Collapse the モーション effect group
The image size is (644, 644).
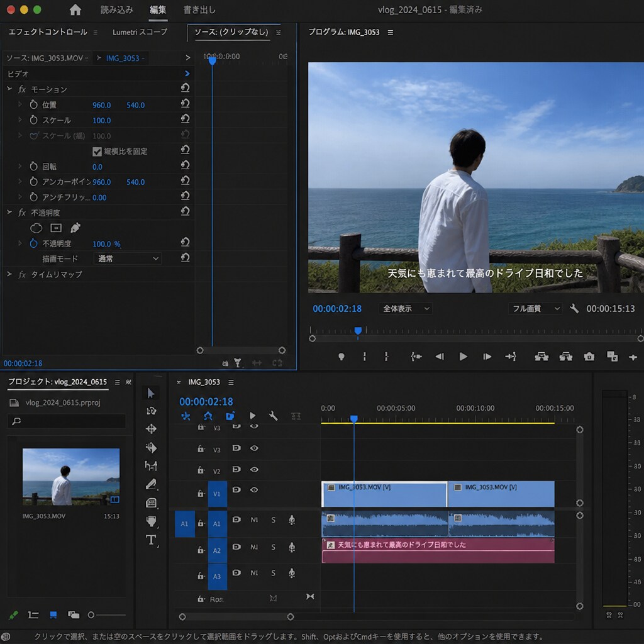pos(9,89)
